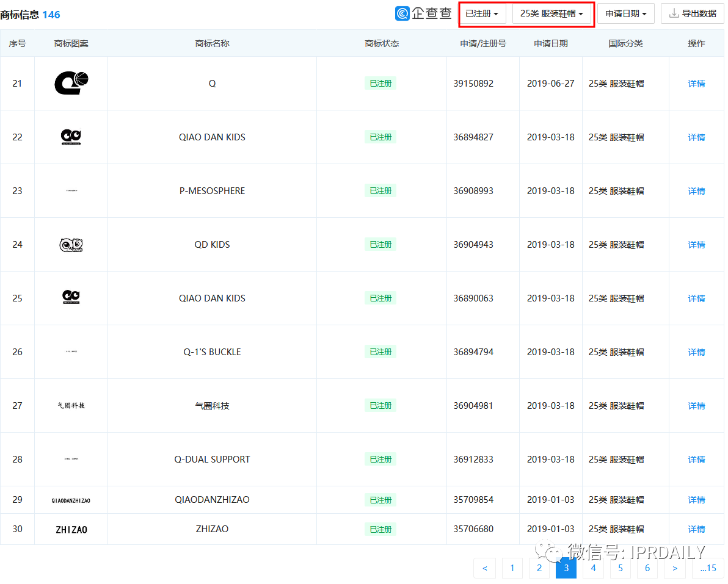Go to page 5
Screen dimensions: 728x584
621,568
